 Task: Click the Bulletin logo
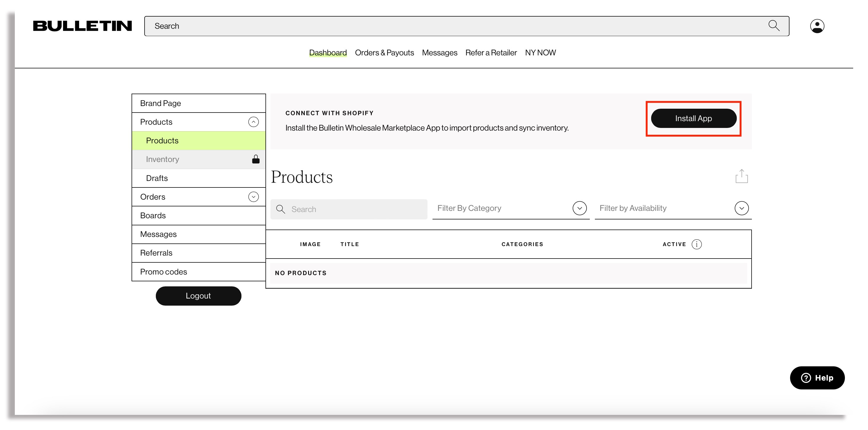coord(82,26)
